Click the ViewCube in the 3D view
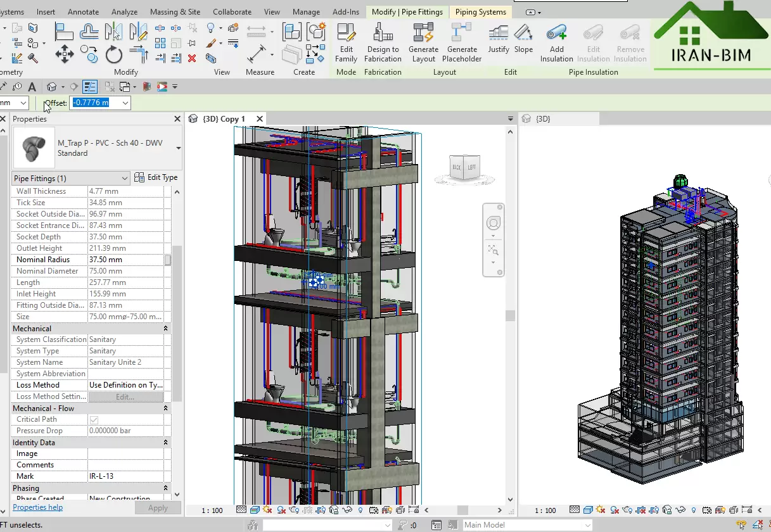This screenshot has height=532, width=771. [x=464, y=167]
